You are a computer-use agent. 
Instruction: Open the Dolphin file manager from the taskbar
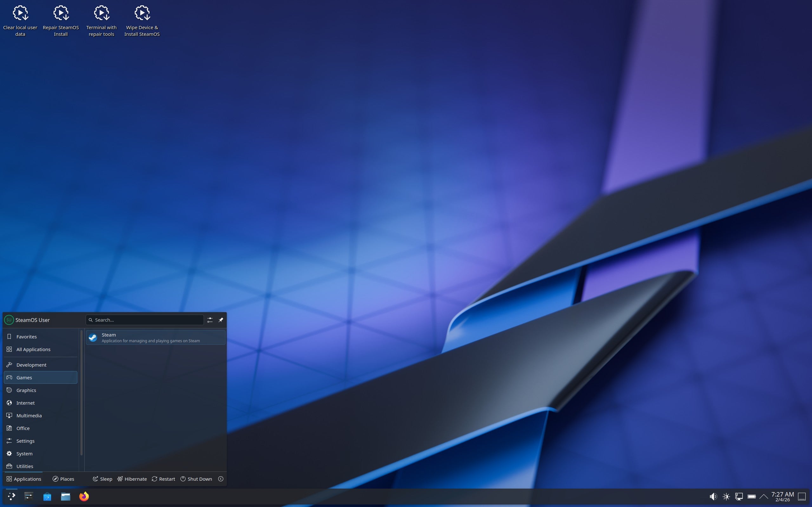click(x=66, y=496)
